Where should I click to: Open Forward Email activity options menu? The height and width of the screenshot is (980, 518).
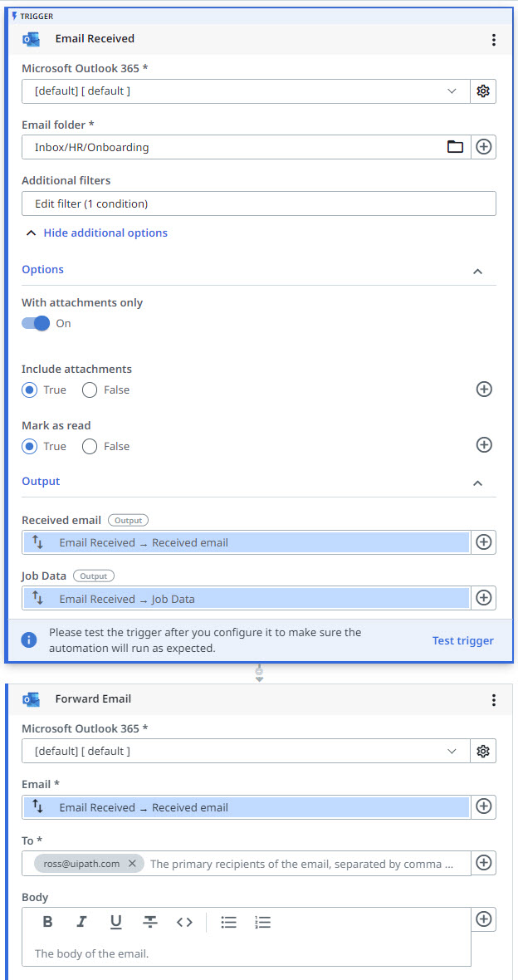(x=494, y=700)
